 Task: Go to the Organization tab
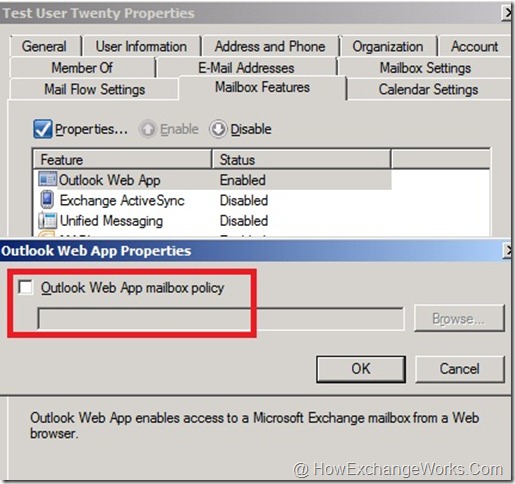point(388,46)
